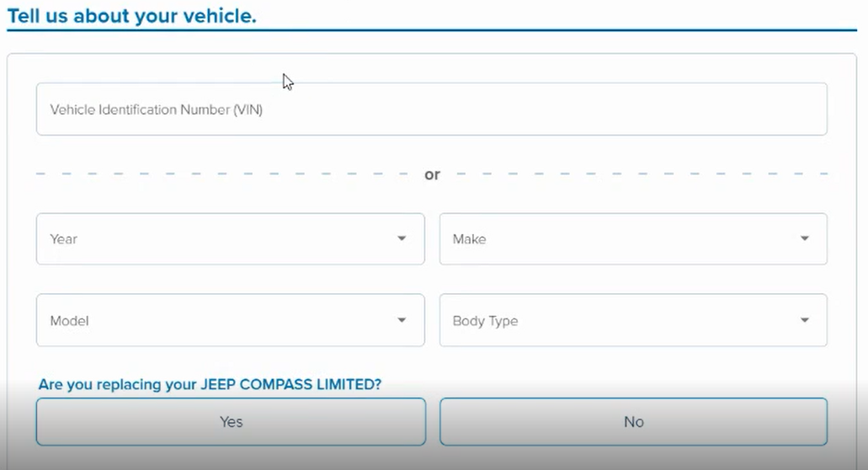The width and height of the screenshot is (868, 470).
Task: Click the caret arrow in Body Type dropdown
Action: click(x=804, y=321)
